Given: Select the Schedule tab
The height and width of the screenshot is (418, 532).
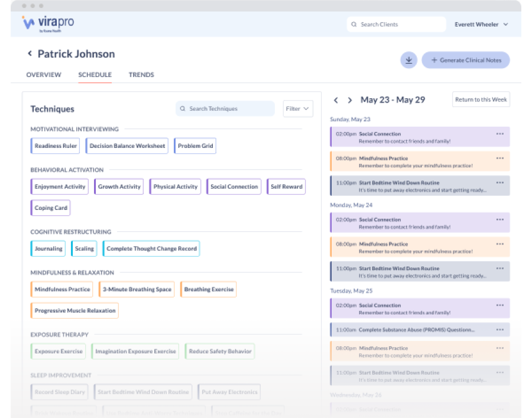Looking at the screenshot, I should pos(95,75).
